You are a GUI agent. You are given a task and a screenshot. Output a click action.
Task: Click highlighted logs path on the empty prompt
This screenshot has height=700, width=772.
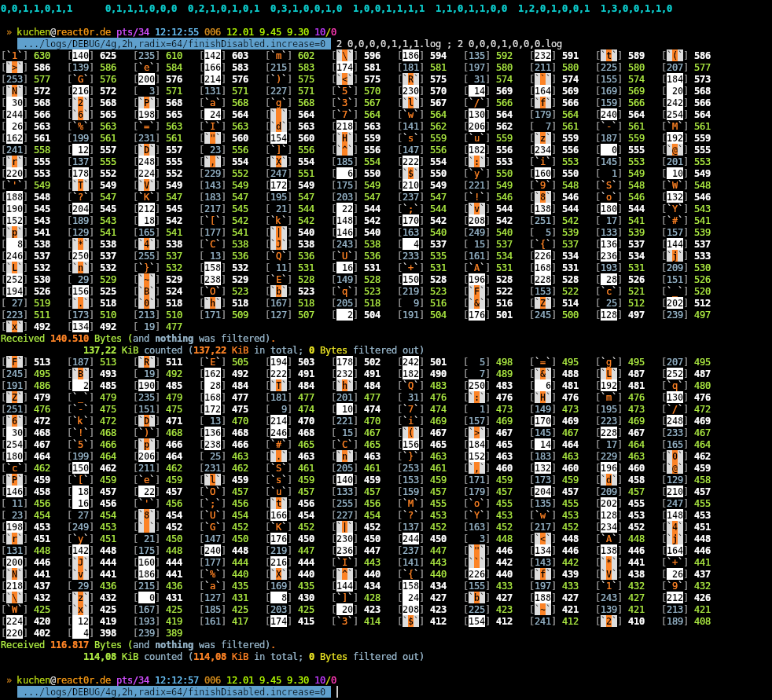174,692
